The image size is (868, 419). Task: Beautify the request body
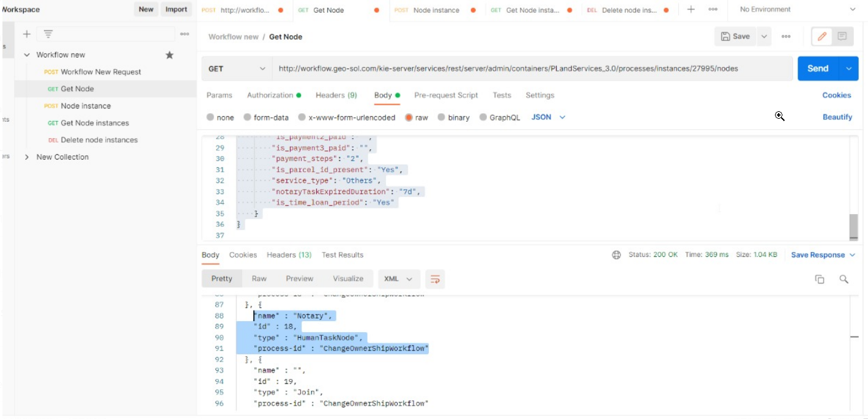point(837,117)
